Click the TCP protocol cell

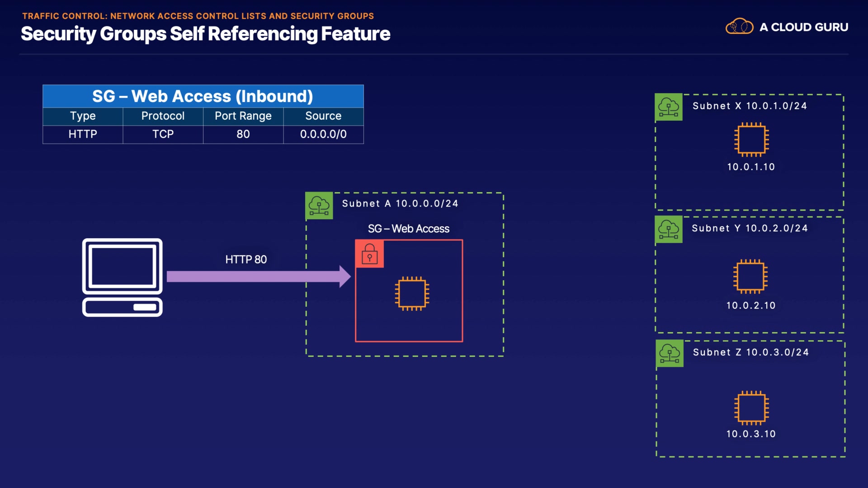163,134
